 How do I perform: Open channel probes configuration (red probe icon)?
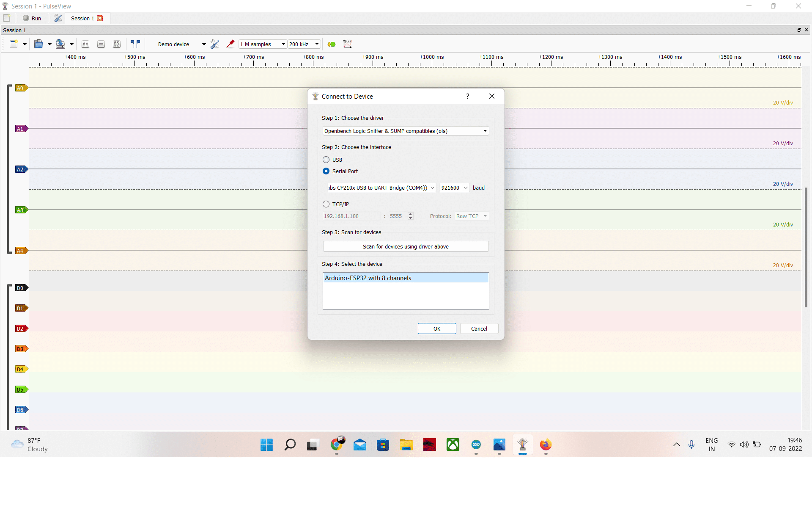coord(230,44)
